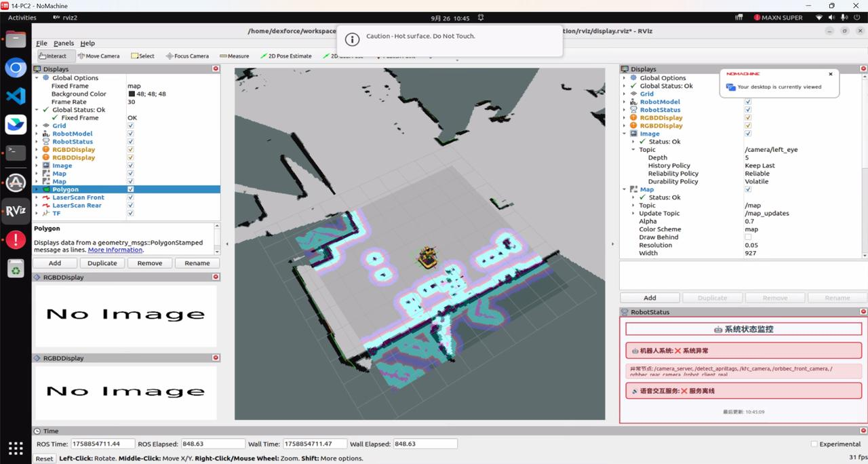Click the notification bell beside the clock
The image size is (868, 464).
pyautogui.click(x=481, y=18)
